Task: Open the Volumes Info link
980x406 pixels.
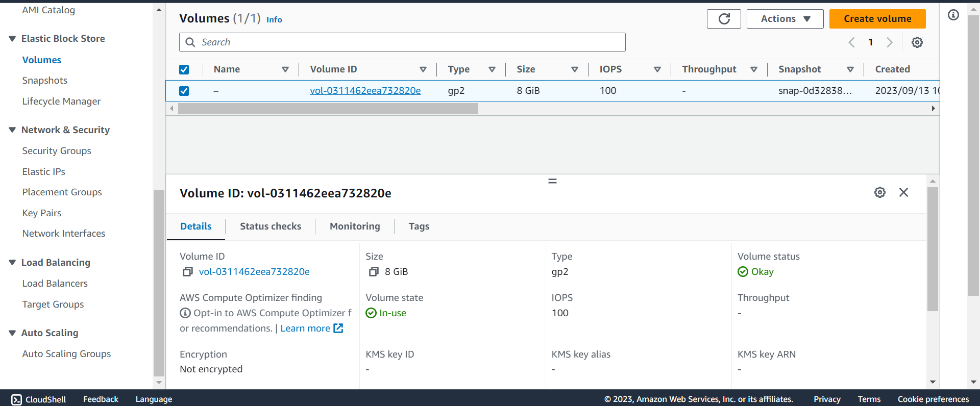Action: coord(274,19)
